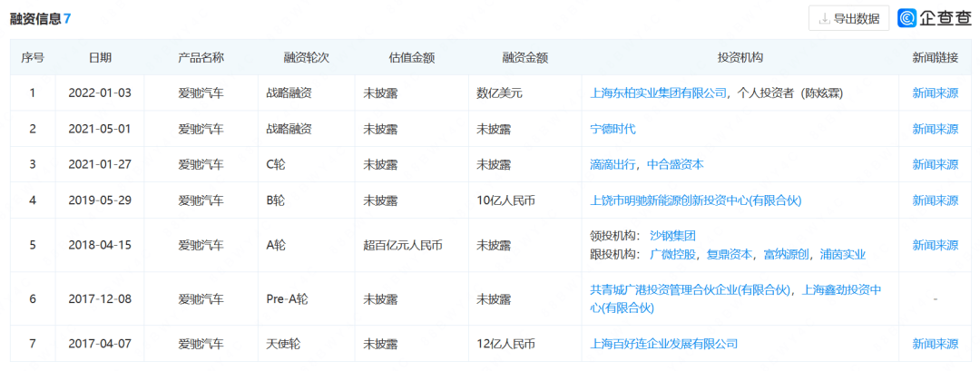Click the 导出数据 export button
Screen dimensions: 980x371
click(x=848, y=18)
